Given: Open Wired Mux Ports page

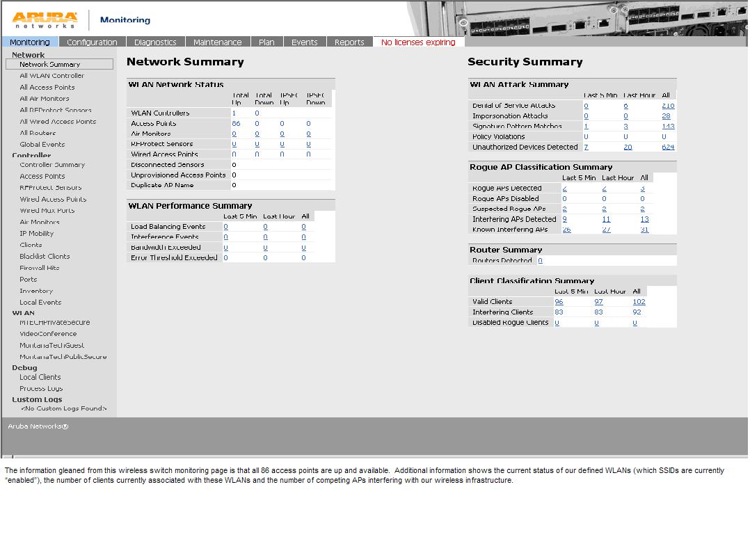Looking at the screenshot, I should [x=47, y=210].
